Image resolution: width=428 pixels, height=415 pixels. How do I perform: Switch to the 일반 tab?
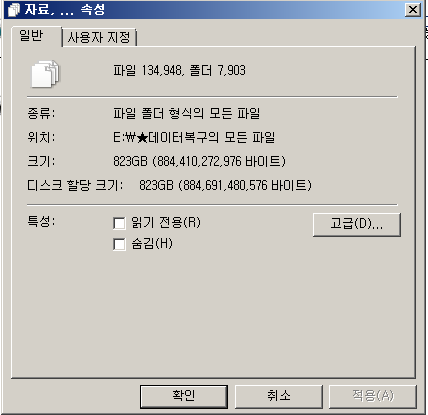pyautogui.click(x=31, y=36)
